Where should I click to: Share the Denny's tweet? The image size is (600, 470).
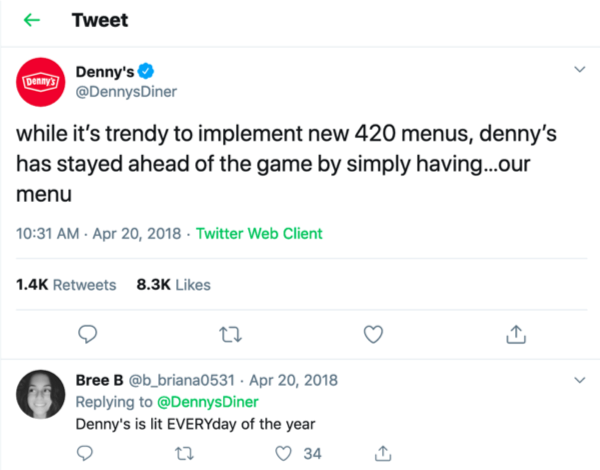tap(517, 333)
